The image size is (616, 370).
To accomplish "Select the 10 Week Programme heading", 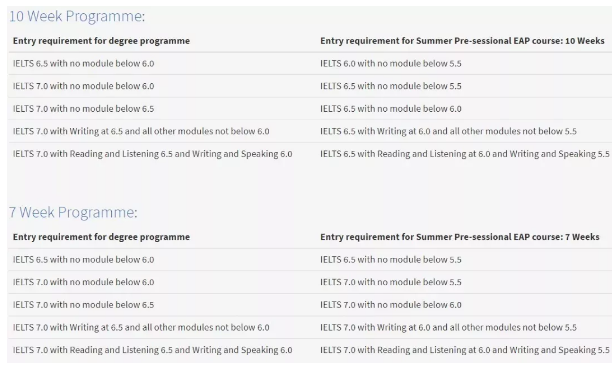I will click(77, 16).
